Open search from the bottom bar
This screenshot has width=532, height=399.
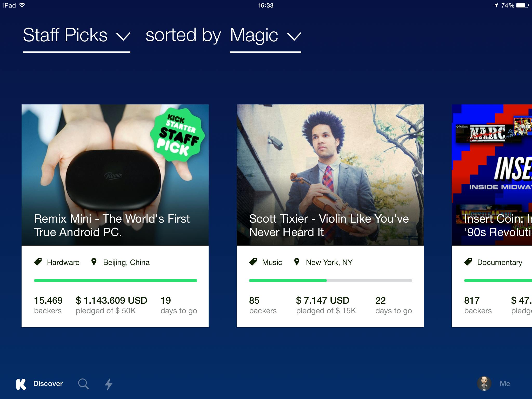pyautogui.click(x=83, y=383)
